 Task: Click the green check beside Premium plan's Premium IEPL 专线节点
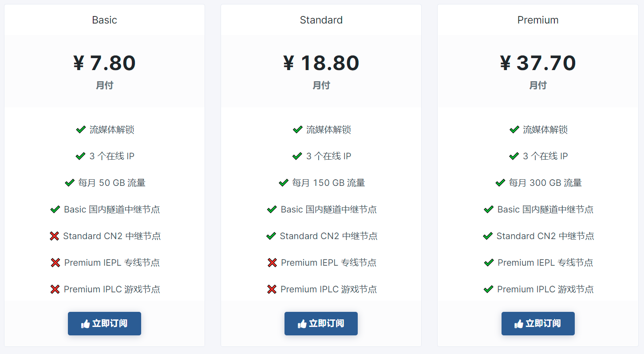tap(489, 263)
